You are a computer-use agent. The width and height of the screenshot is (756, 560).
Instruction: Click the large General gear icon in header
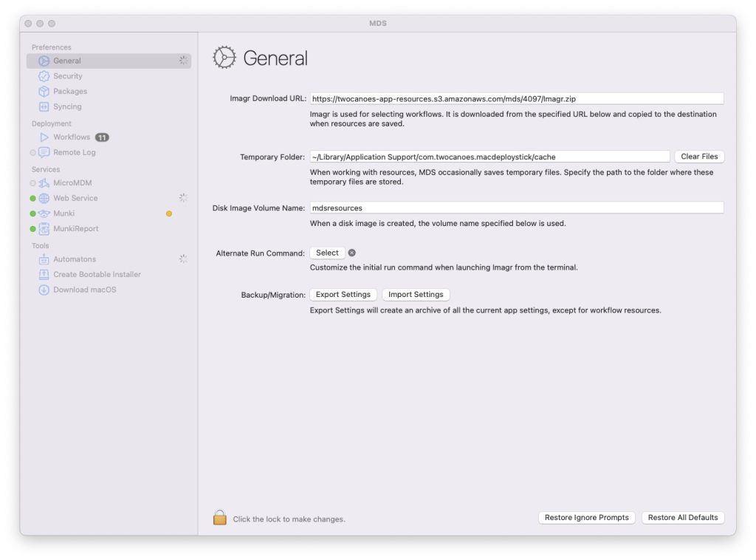224,58
